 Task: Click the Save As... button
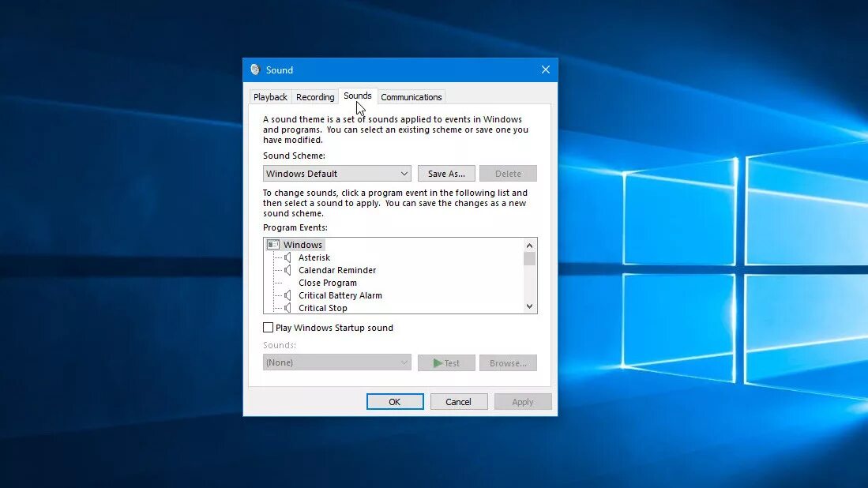[x=446, y=174]
